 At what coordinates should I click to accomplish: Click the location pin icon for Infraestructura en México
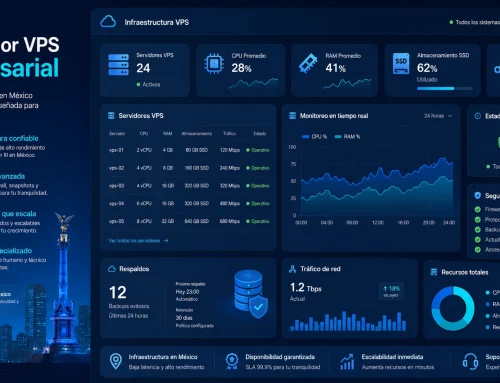[x=116, y=361]
